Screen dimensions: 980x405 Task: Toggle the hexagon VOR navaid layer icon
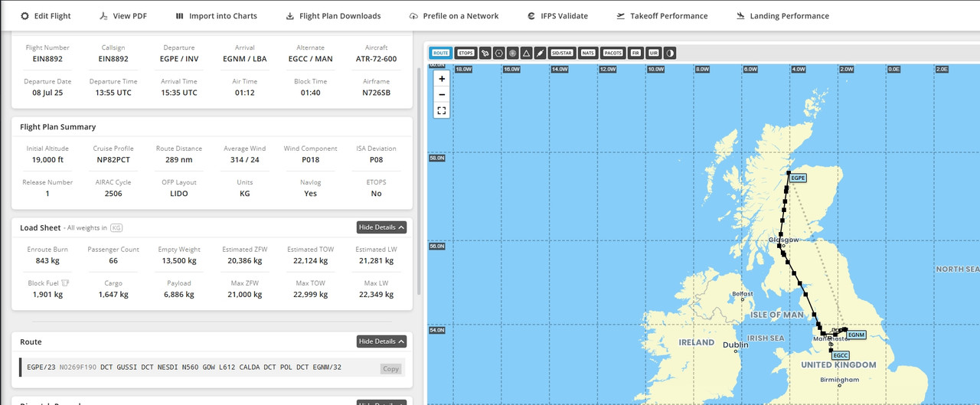coord(499,53)
